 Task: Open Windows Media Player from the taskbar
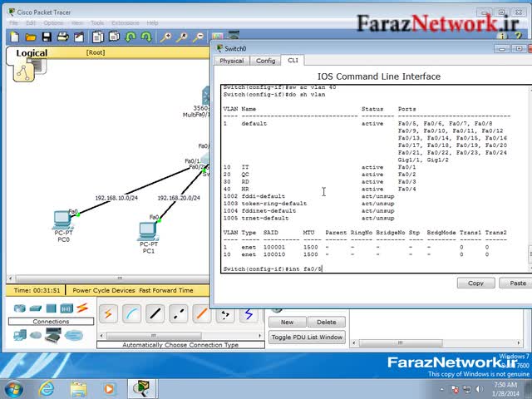point(109,389)
